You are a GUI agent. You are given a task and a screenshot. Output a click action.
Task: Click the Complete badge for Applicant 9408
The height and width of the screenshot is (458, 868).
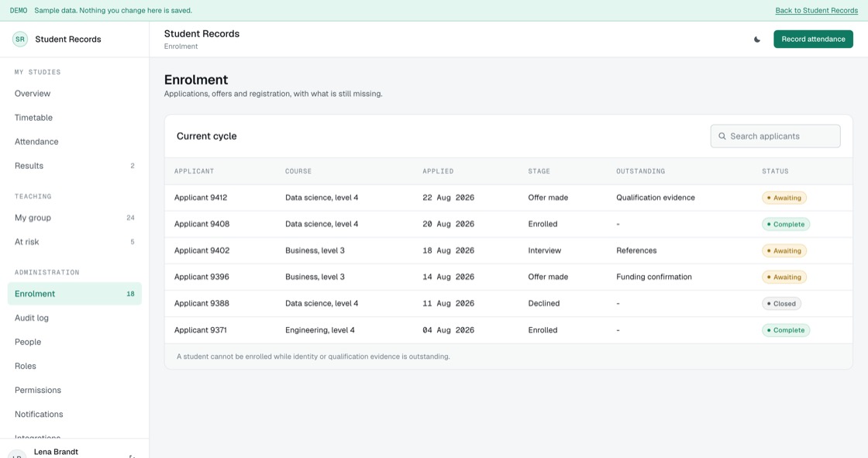coord(786,224)
